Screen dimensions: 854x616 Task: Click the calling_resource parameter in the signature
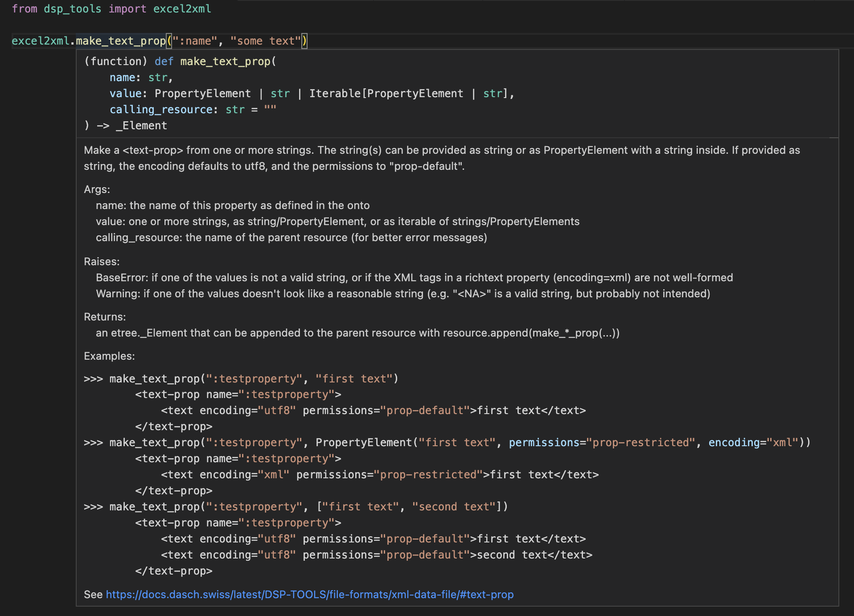160,109
